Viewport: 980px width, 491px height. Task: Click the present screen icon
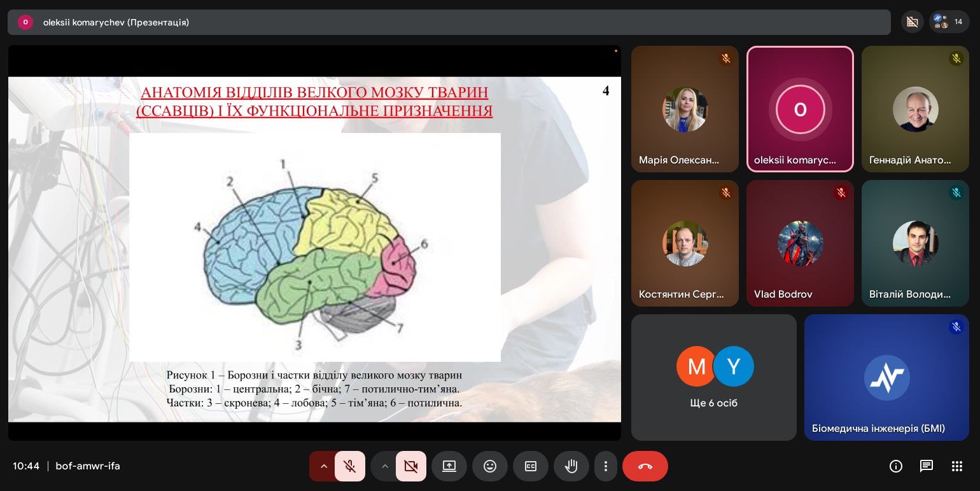tap(449, 466)
